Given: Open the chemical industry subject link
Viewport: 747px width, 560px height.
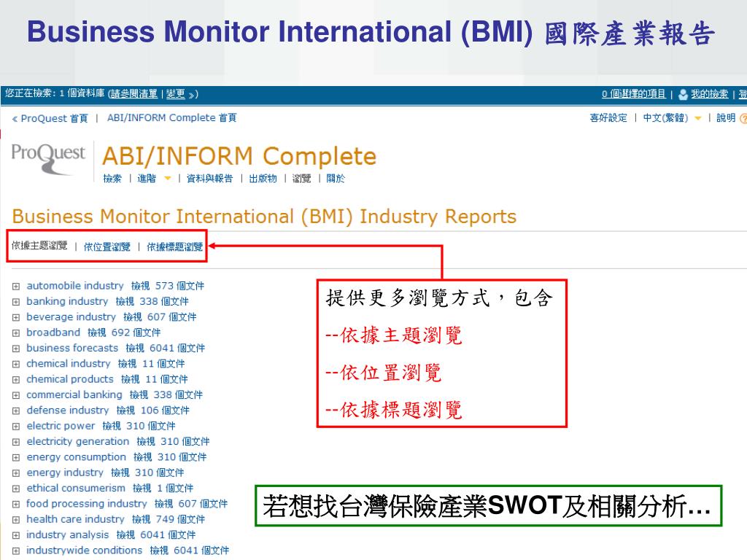Looking at the screenshot, I should coord(68,364).
